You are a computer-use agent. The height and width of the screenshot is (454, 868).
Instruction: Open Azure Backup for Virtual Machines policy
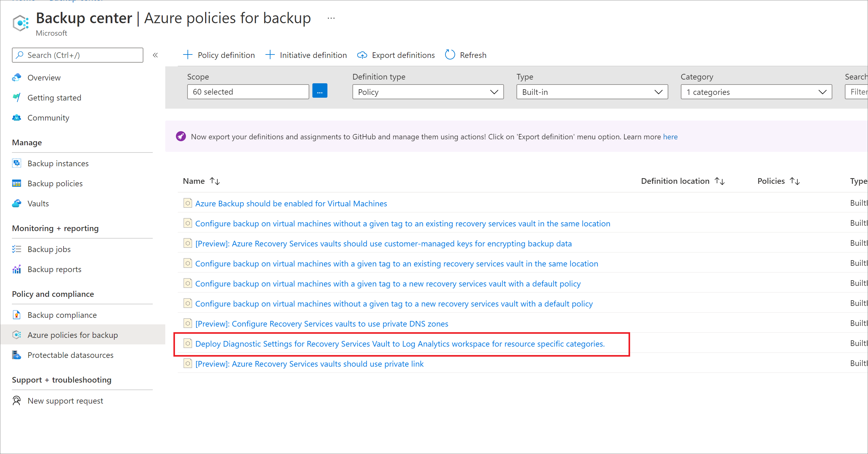[x=291, y=203]
